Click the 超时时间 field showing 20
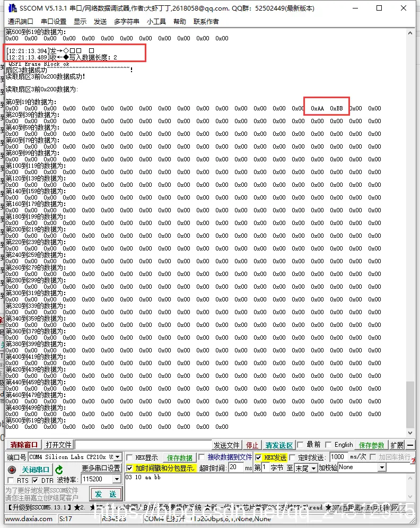The image size is (420, 528). coord(237,468)
